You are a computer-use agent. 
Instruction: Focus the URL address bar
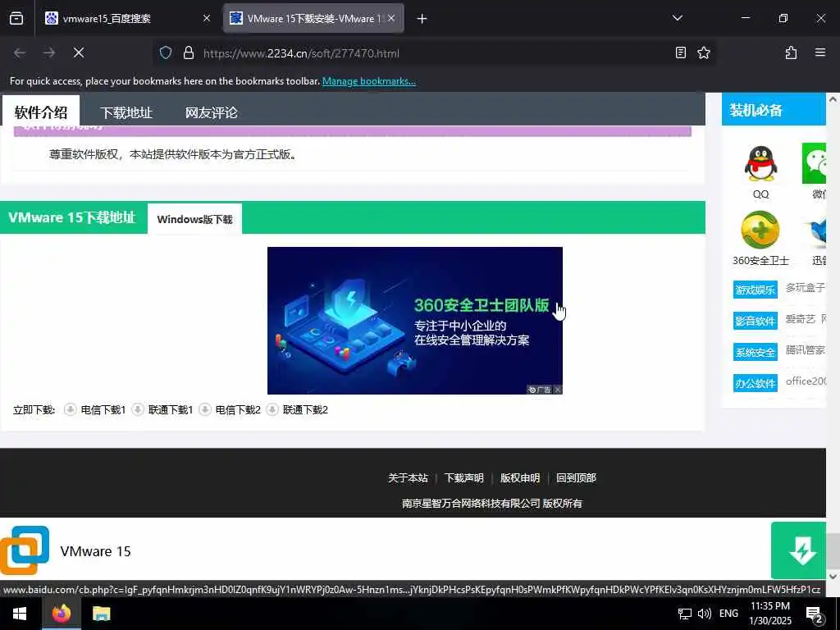[434, 53]
